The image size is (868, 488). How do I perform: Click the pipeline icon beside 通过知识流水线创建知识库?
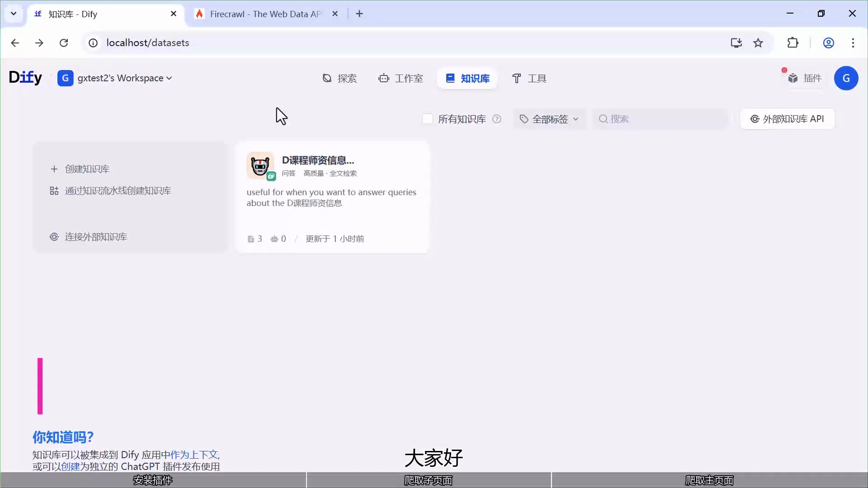(54, 191)
